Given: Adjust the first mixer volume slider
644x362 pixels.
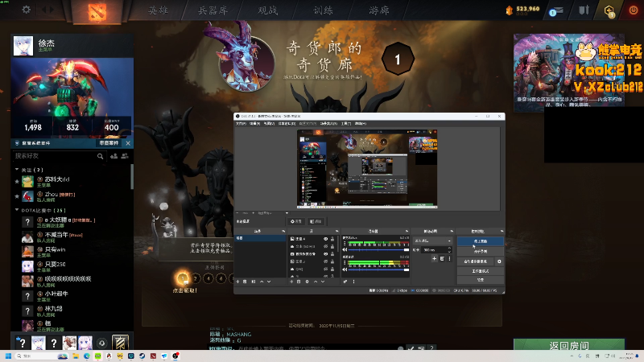Looking at the screenshot, I should pyautogui.click(x=378, y=249).
